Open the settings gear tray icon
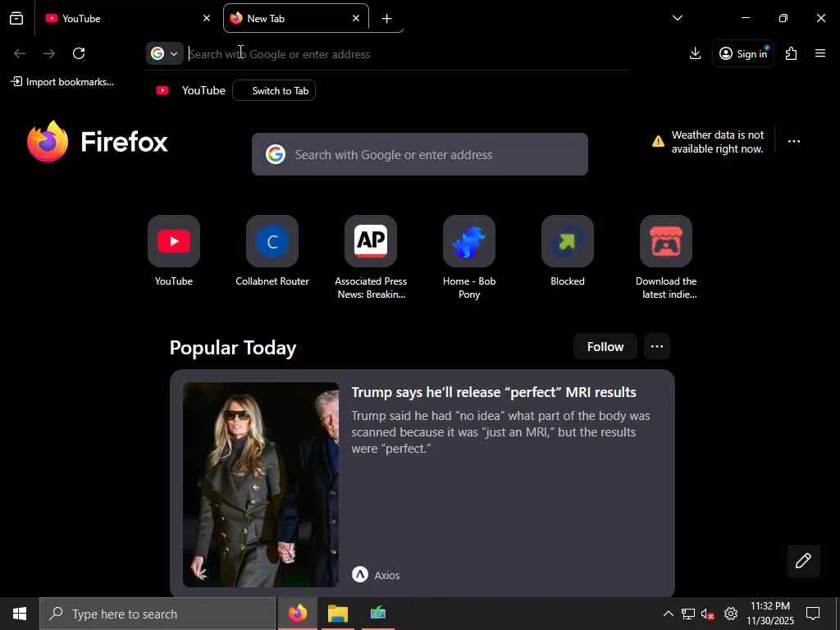This screenshot has height=630, width=840. [730, 614]
